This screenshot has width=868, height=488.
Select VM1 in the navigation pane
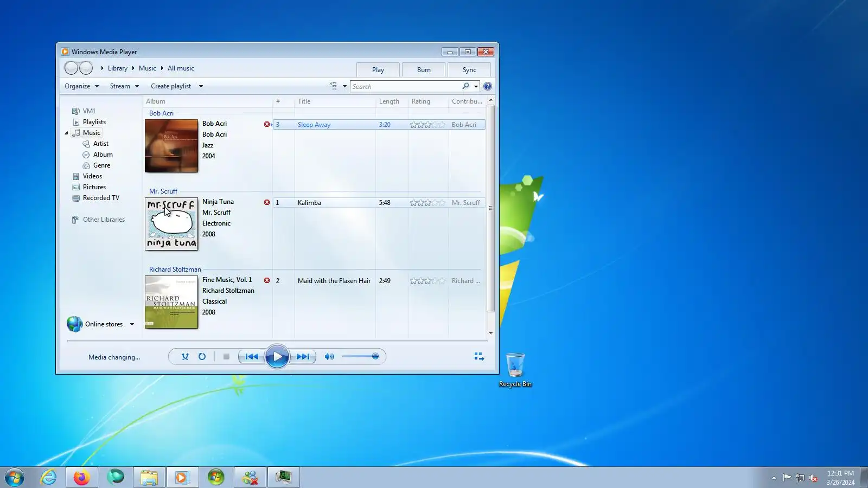[x=89, y=111]
